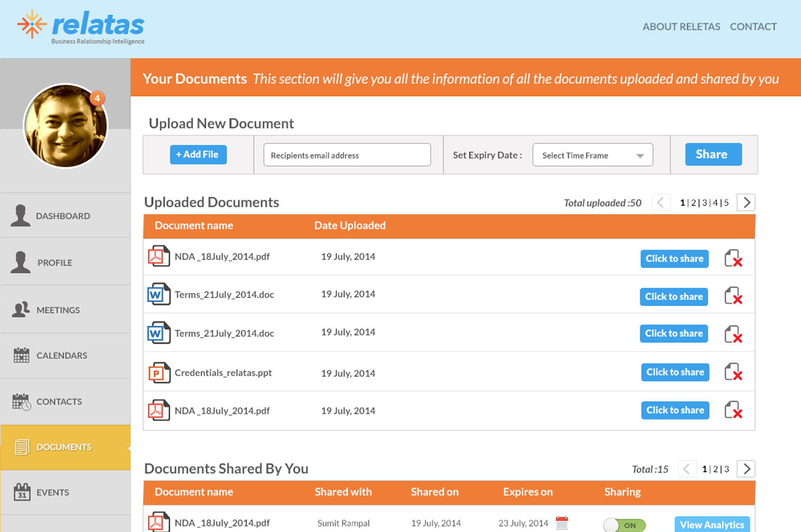This screenshot has width=801, height=532.
Task: Click the notification badge on profile photo
Action: click(x=97, y=98)
